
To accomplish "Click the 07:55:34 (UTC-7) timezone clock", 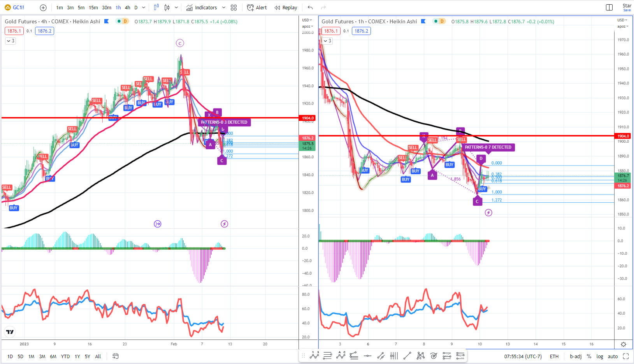I will tap(523, 356).
